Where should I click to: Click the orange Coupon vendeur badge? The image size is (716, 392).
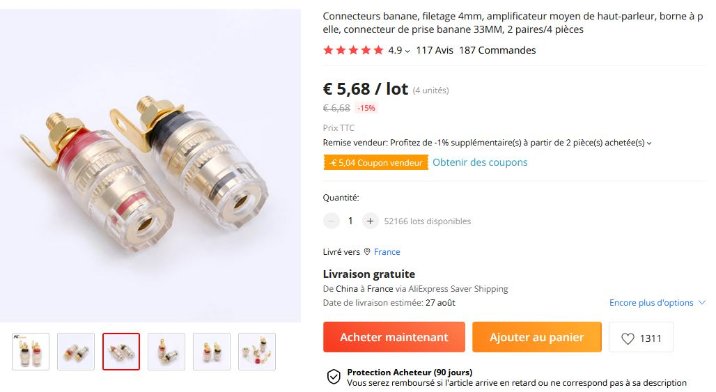point(376,163)
